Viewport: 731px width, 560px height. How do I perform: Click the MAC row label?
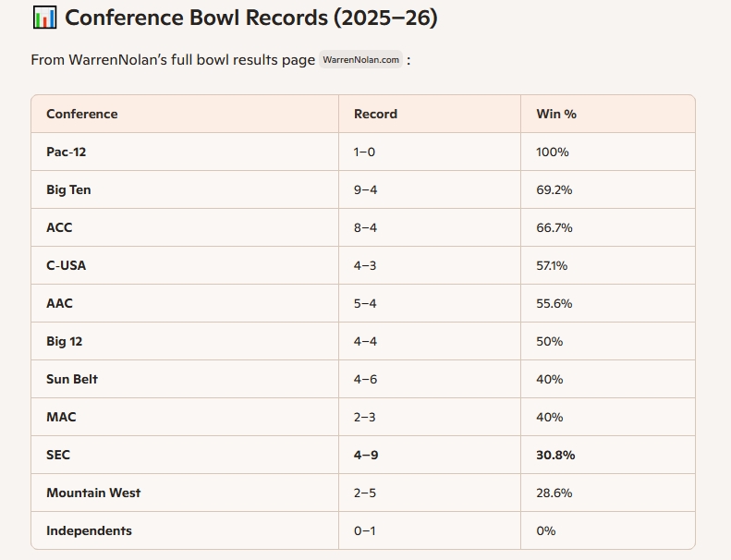(x=61, y=417)
